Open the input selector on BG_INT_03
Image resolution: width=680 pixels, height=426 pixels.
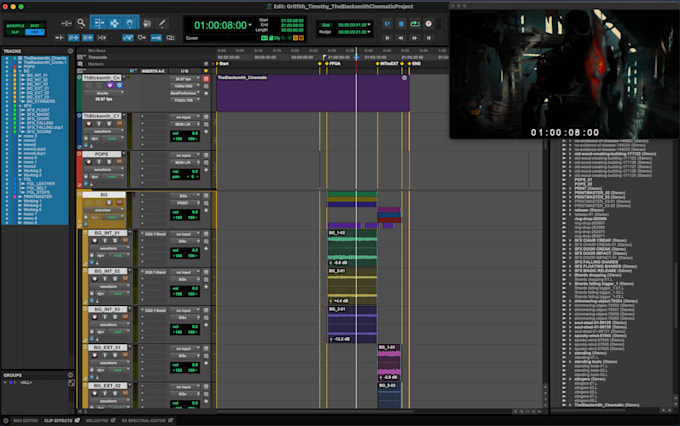[x=184, y=311]
